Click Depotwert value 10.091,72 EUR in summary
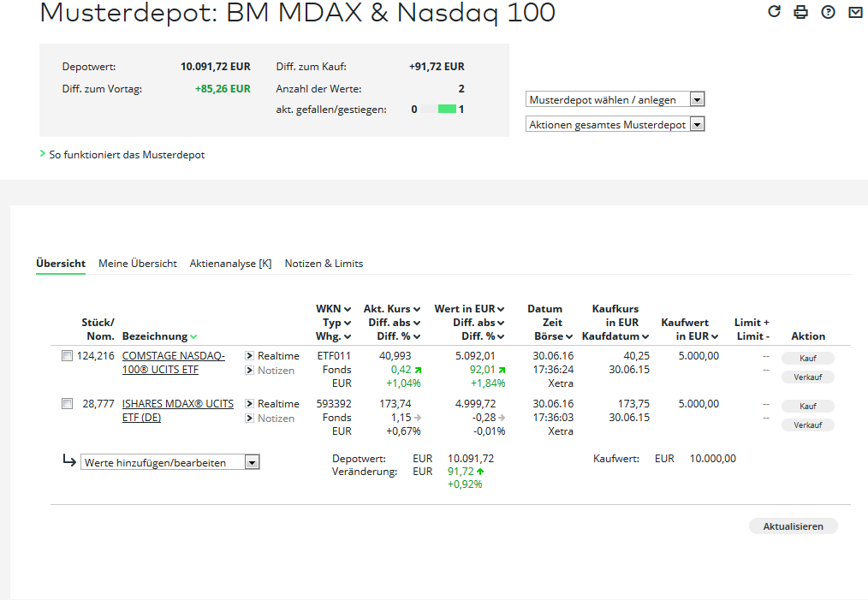The width and height of the screenshot is (868, 600). (x=216, y=67)
